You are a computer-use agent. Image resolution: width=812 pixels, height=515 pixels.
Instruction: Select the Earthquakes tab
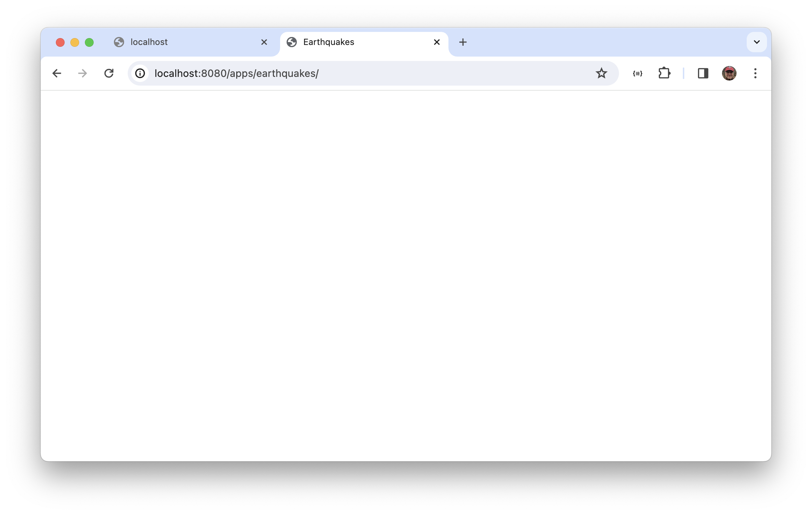click(x=356, y=42)
